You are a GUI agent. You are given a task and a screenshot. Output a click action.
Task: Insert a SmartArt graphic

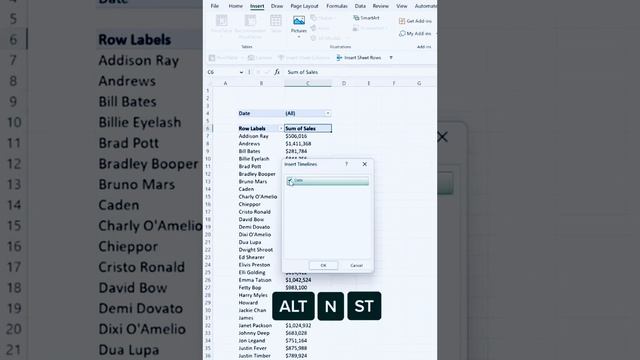pos(367,18)
